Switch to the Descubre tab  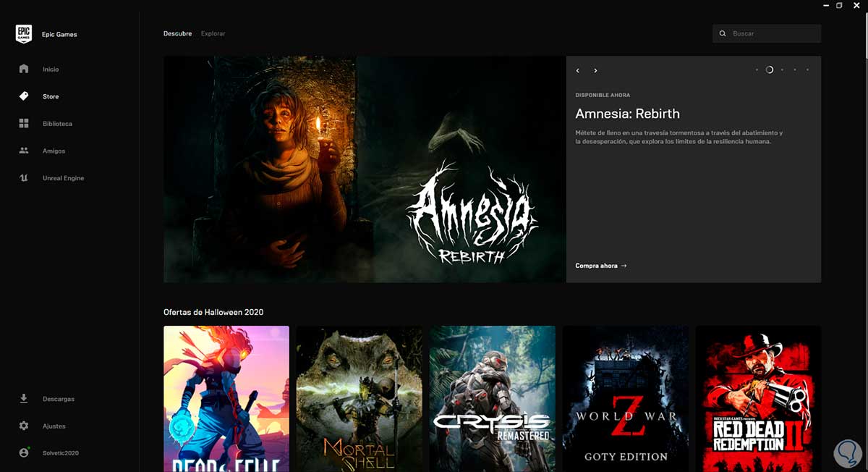177,34
